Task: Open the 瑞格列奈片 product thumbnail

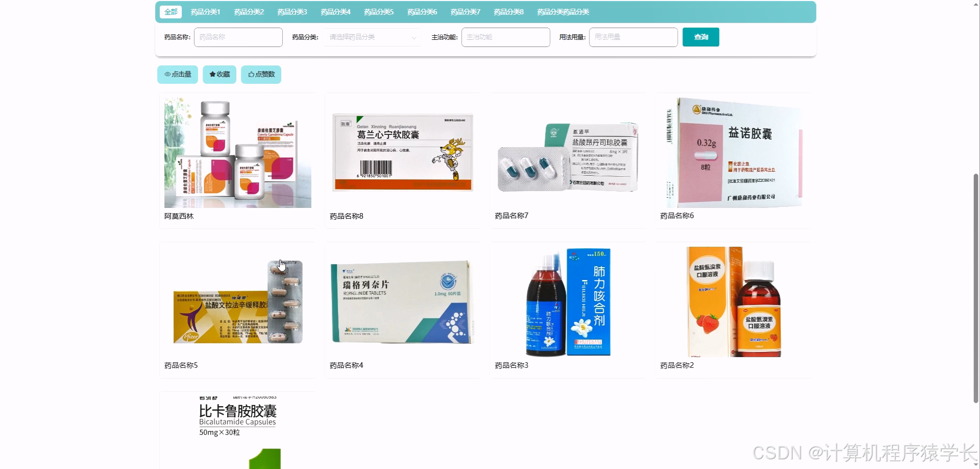Action: click(x=403, y=301)
